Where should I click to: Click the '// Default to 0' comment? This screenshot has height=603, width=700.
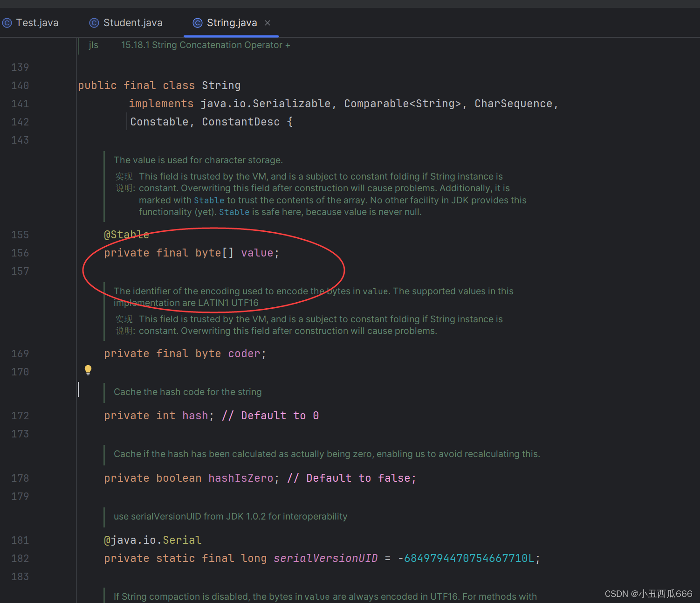point(270,416)
